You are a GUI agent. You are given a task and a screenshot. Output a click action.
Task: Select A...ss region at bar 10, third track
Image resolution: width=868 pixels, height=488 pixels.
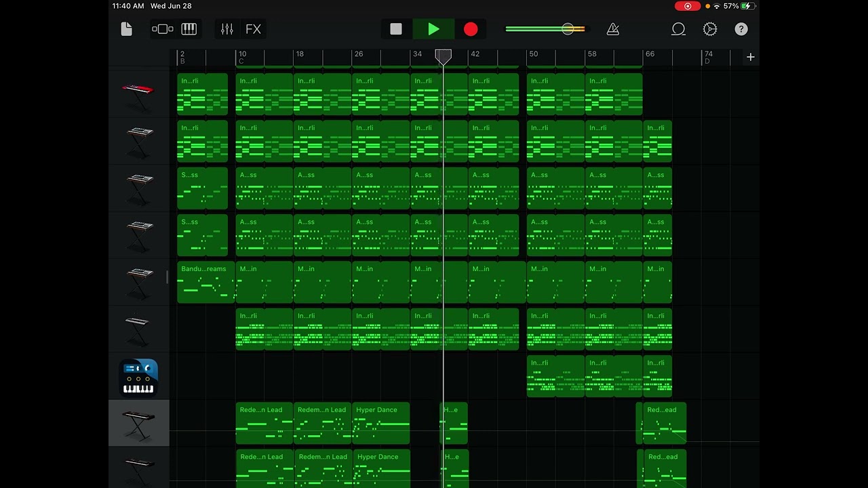(x=264, y=188)
